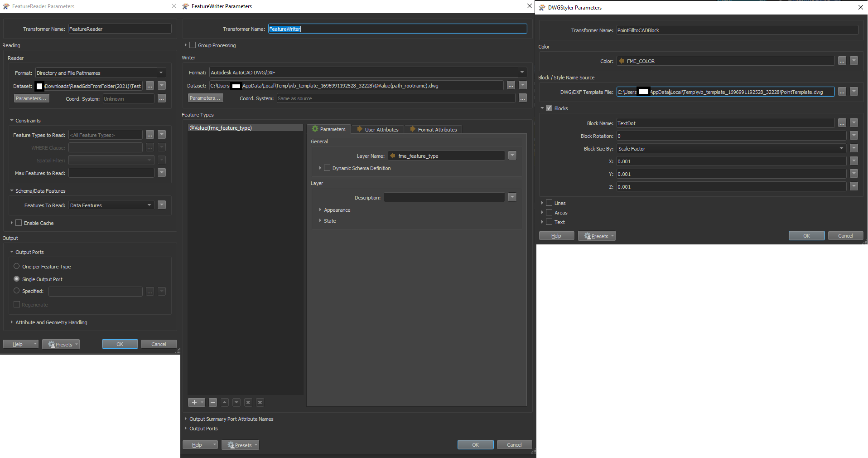Open Feature Types to Read ellipsis picker

(150, 135)
